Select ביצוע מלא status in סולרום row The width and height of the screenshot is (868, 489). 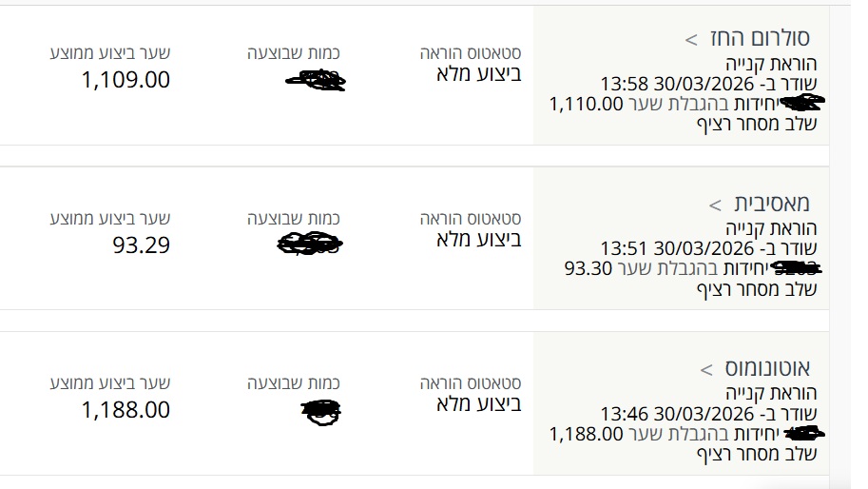pos(478,73)
